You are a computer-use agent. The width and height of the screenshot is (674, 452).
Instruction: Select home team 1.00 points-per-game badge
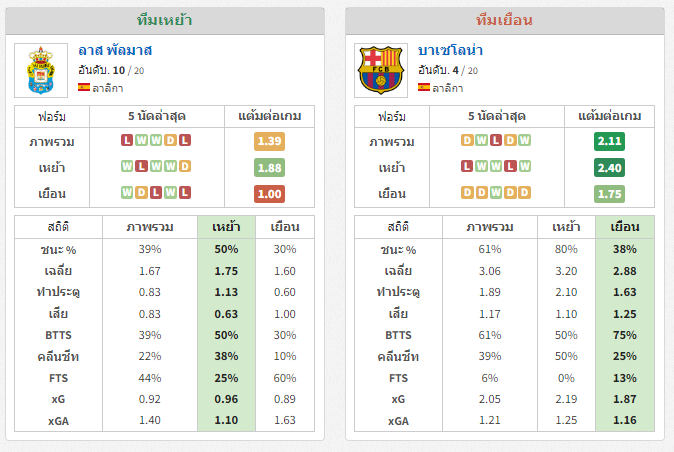(270, 194)
